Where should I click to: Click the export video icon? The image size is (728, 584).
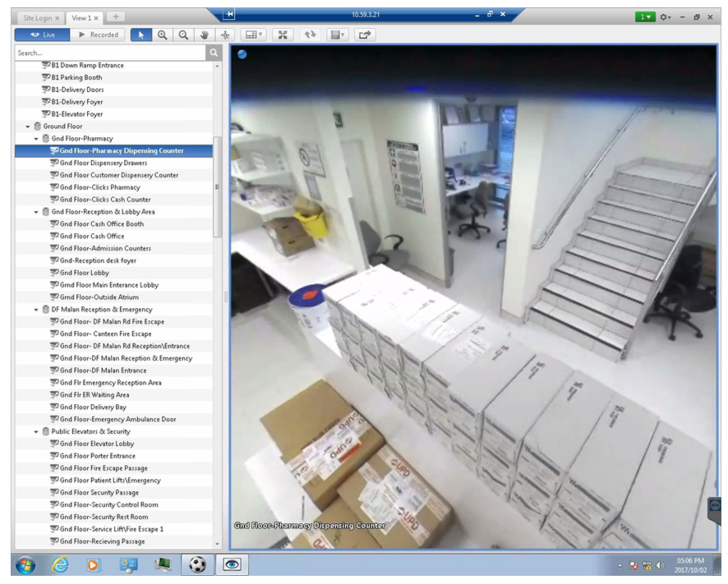click(x=365, y=34)
